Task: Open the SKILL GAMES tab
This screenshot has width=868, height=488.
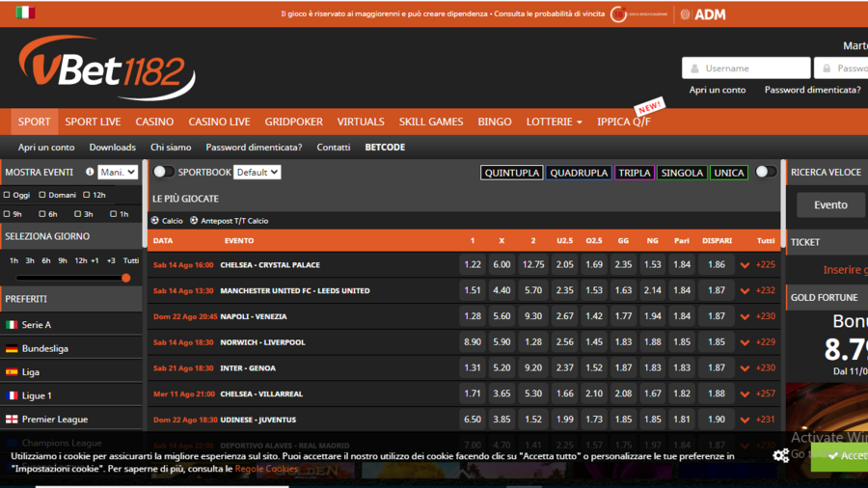Action: [431, 122]
